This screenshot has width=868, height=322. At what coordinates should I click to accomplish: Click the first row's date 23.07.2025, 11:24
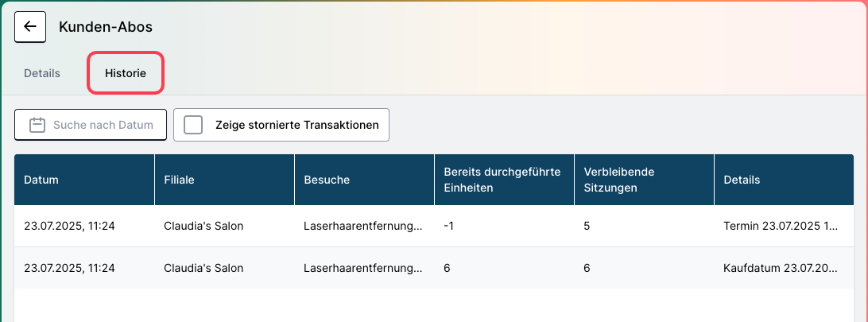[69, 226]
